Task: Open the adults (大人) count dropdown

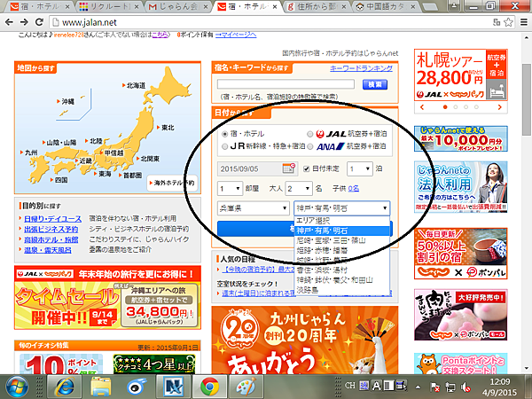Action: point(299,188)
